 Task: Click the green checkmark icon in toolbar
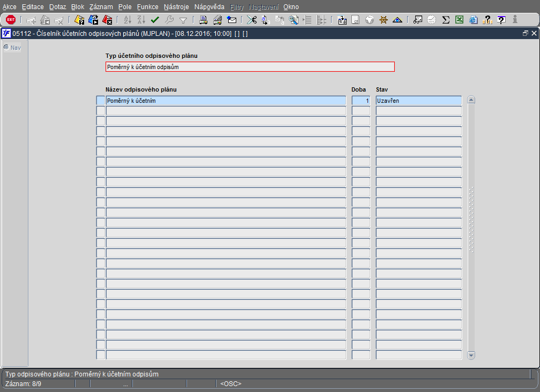[x=155, y=20]
